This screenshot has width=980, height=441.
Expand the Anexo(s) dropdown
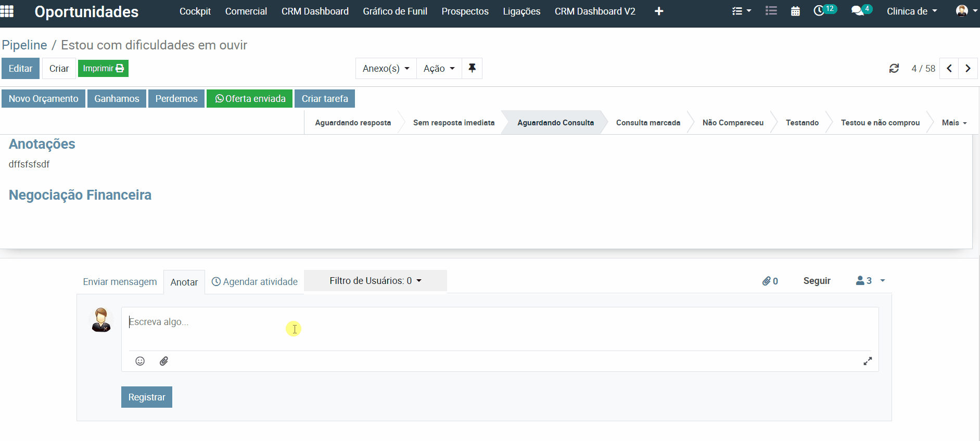(386, 69)
